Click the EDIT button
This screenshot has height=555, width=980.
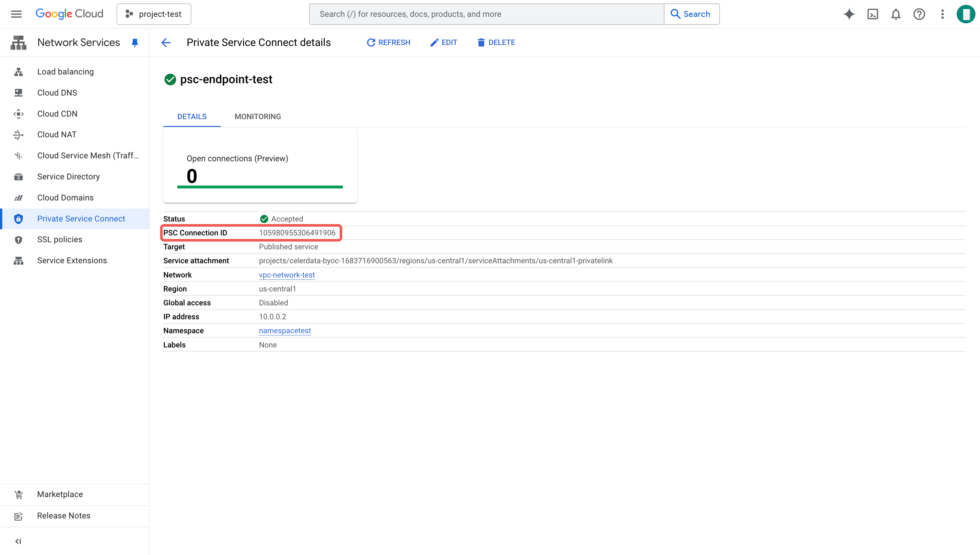[x=444, y=42]
